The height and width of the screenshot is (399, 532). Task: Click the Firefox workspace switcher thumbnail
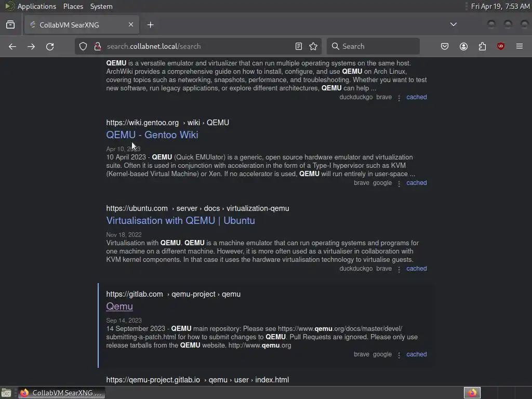pos(472,393)
